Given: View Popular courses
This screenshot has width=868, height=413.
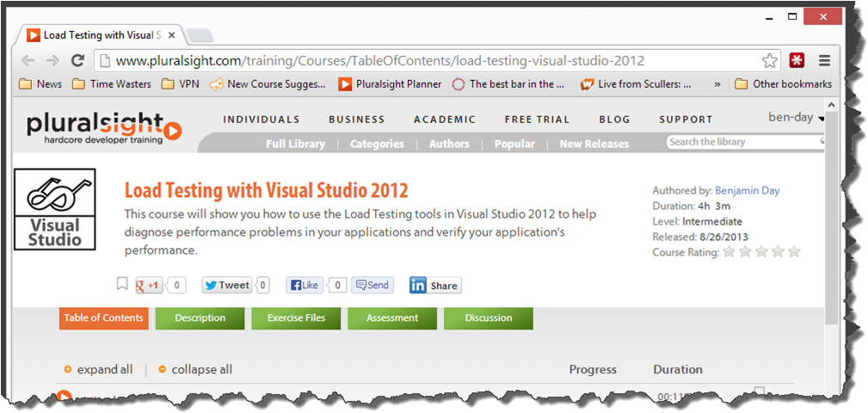Looking at the screenshot, I should coord(514,144).
